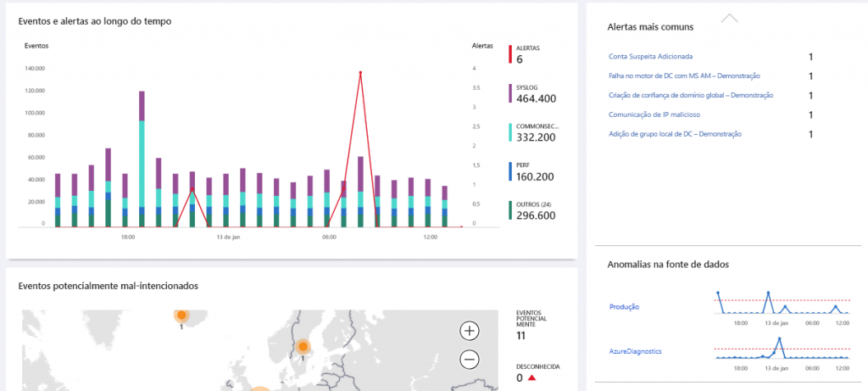The image size is (868, 391).
Task: Open Adição de grupo local de DC alert
Action: [675, 134]
